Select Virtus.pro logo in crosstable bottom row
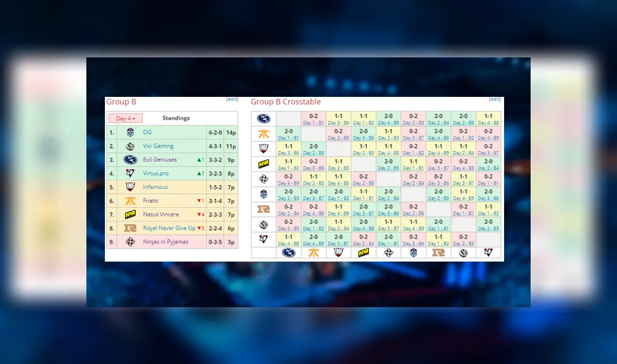This screenshot has width=617, height=364. tap(489, 252)
